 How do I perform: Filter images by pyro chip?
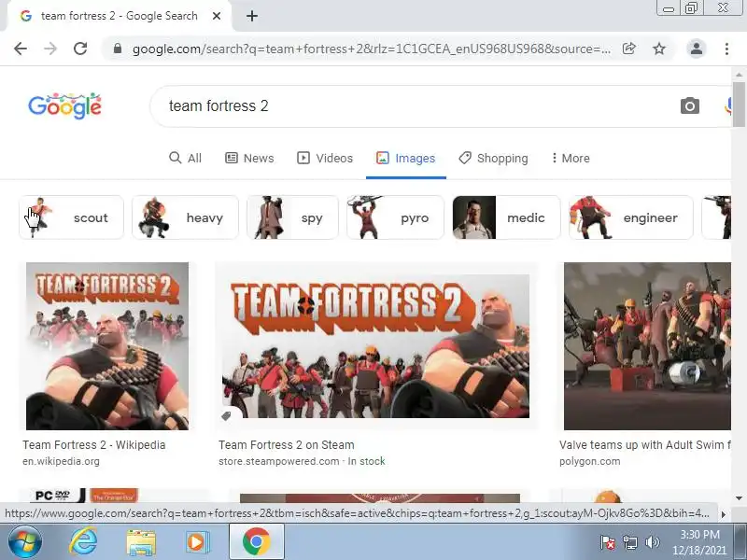pyautogui.click(x=395, y=217)
